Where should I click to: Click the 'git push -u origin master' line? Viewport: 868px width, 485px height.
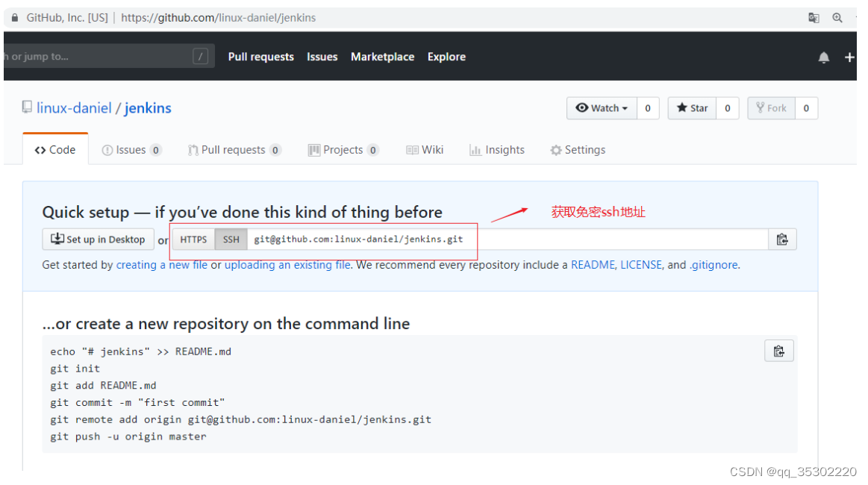[x=128, y=436]
